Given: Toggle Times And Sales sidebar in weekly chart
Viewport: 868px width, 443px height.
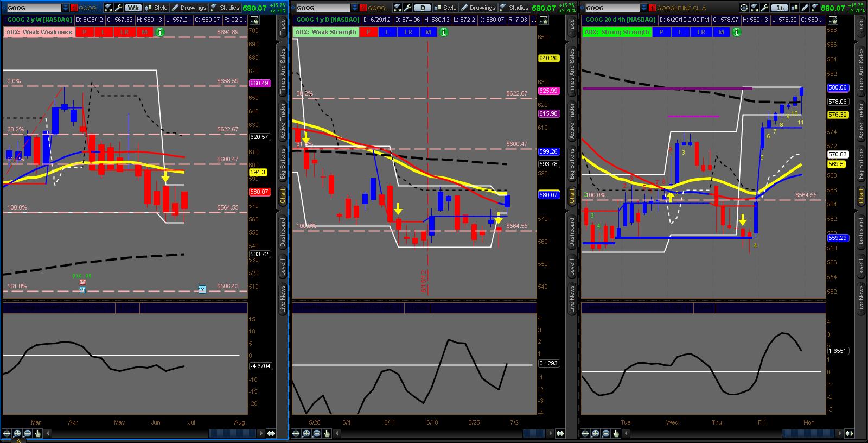Looking at the screenshot, I should [283, 72].
